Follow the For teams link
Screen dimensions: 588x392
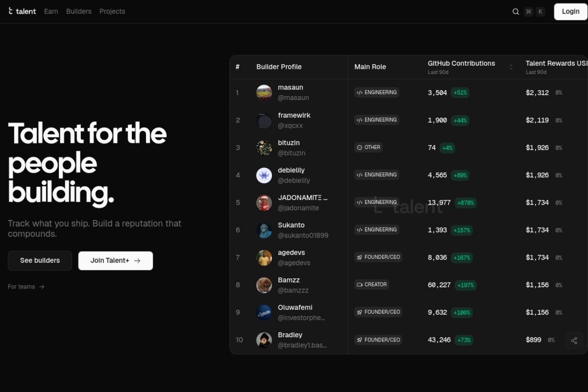click(x=26, y=287)
